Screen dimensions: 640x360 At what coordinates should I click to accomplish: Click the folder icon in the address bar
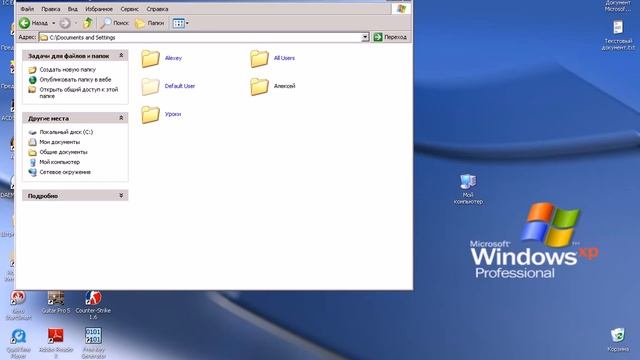44,38
